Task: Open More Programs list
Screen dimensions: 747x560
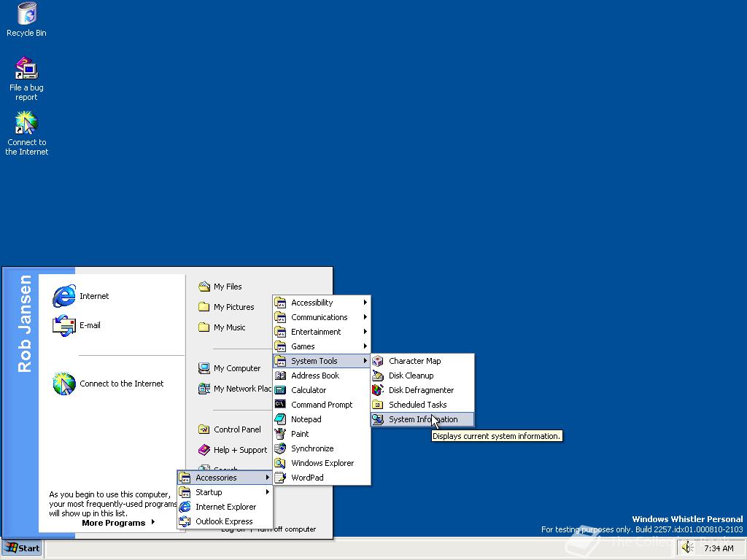Action: (118, 523)
